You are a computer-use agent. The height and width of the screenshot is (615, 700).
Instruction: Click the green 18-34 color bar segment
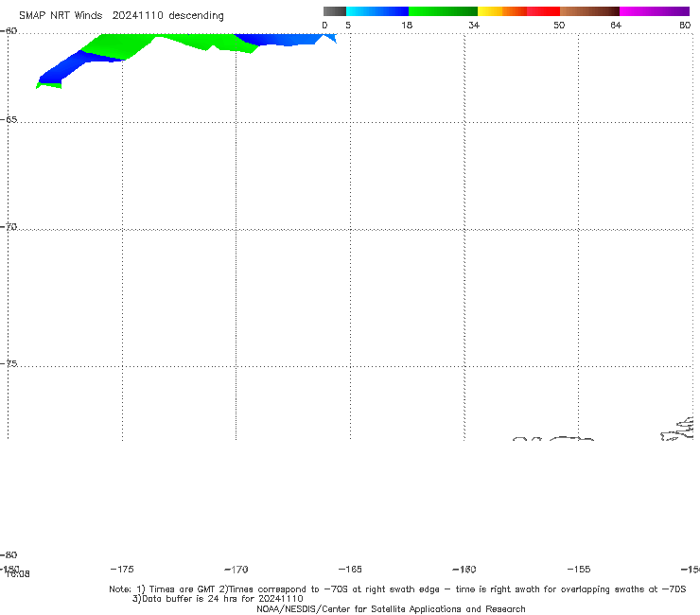[x=443, y=11]
